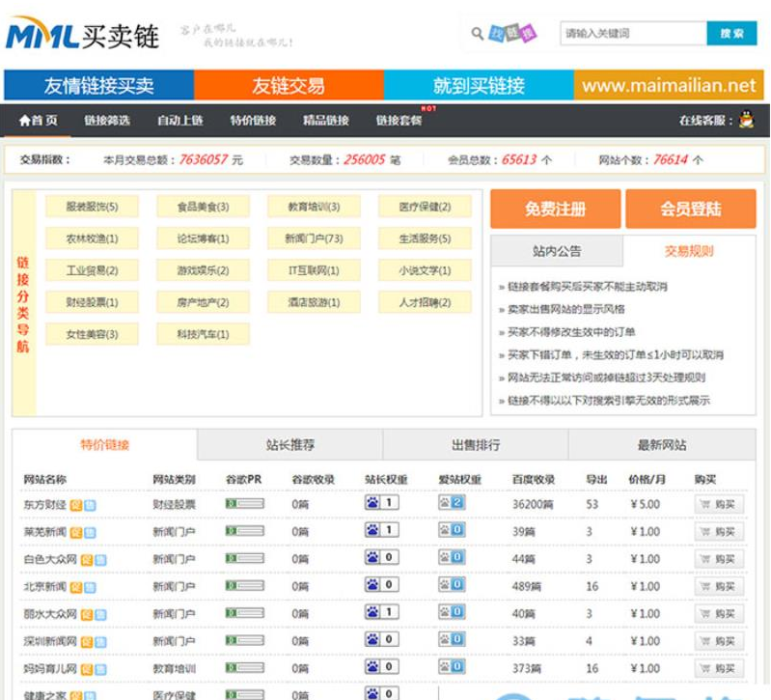Switch to the 站长推荐 tab

click(x=289, y=445)
